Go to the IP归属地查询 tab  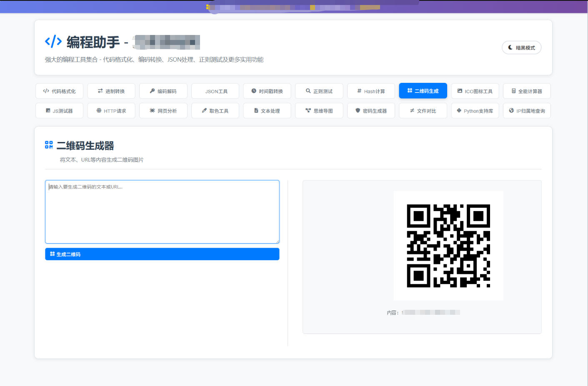pyautogui.click(x=527, y=111)
